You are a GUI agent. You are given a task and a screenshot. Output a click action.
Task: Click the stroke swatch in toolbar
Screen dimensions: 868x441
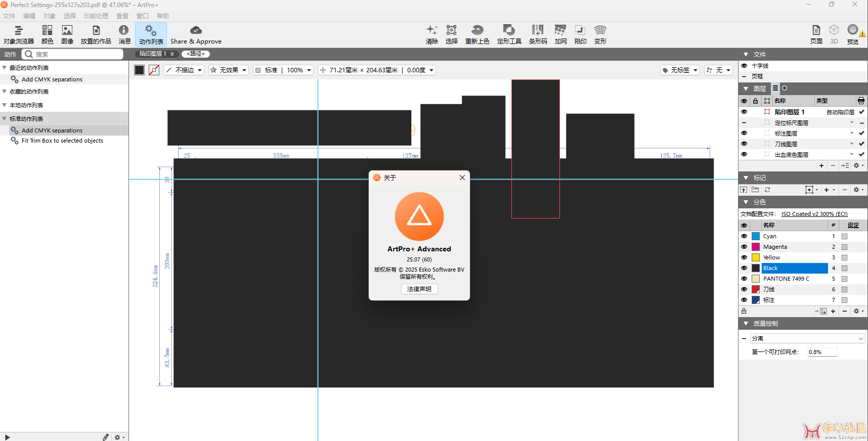point(154,70)
